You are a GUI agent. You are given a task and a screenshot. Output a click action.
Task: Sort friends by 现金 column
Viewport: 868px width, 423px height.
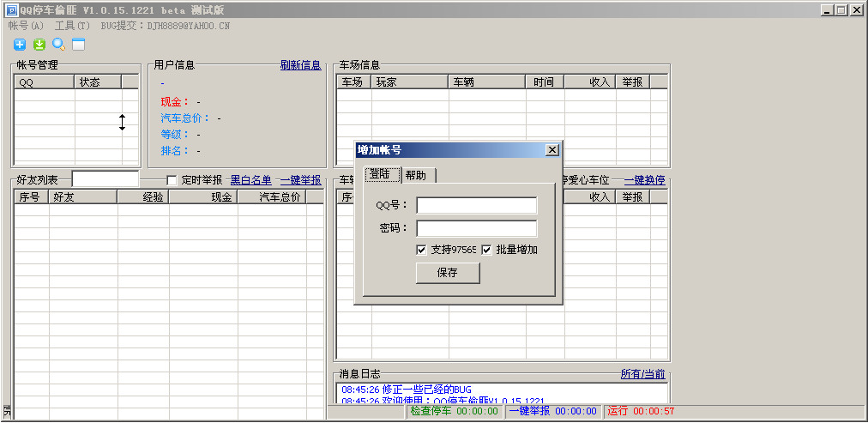204,196
